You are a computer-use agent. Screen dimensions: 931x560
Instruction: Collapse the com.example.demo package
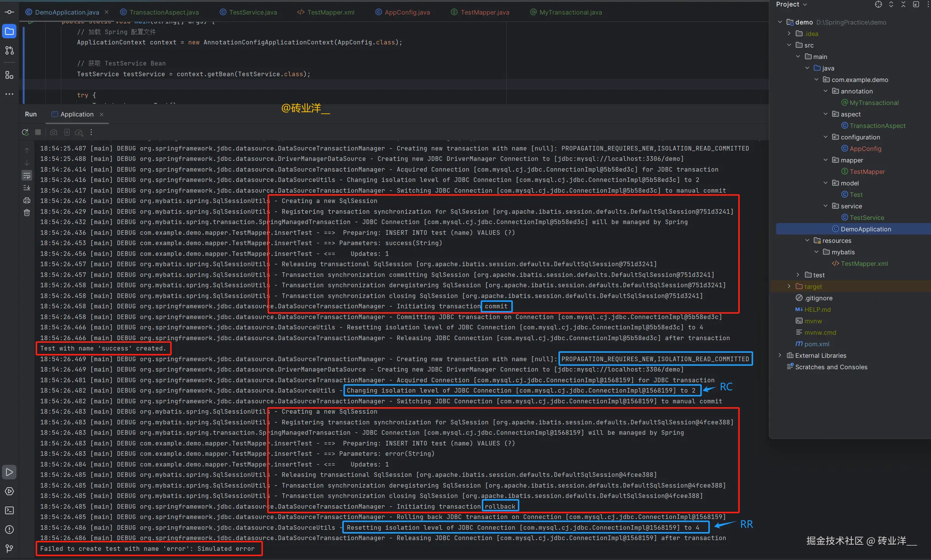point(816,80)
